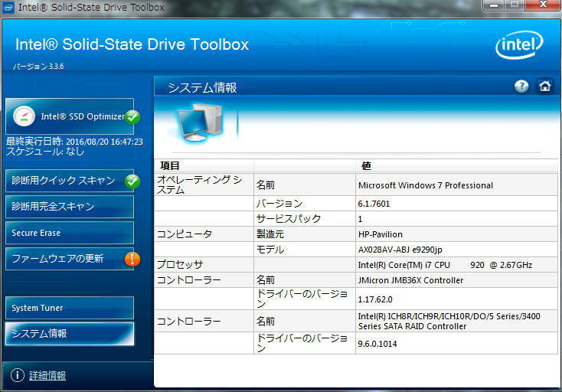Select driver version 1.17.62.0
Image resolution: width=562 pixels, height=392 pixels.
[x=456, y=299]
